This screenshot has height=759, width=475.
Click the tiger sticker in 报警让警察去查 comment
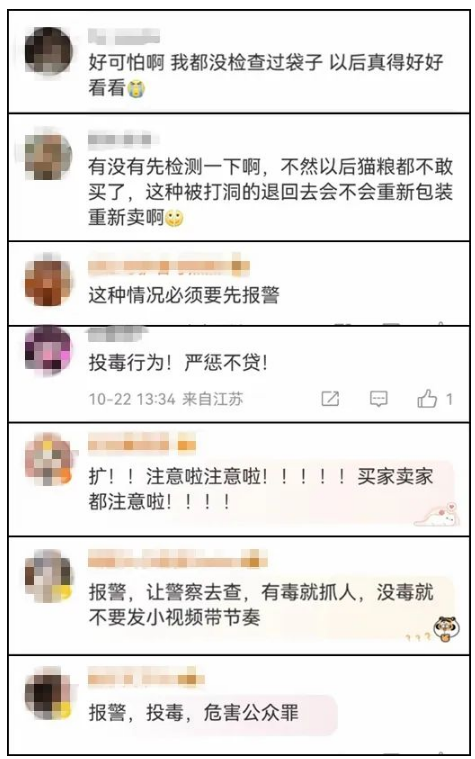(x=446, y=629)
